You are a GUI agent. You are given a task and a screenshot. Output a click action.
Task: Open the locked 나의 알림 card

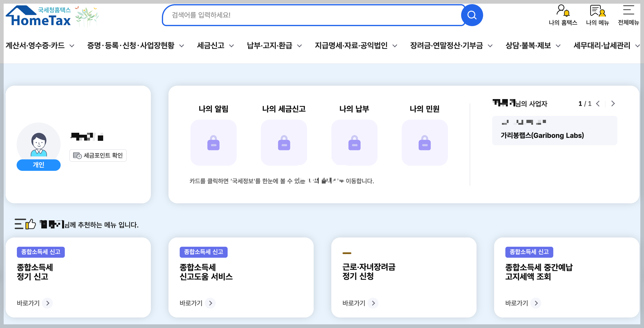[x=213, y=143]
